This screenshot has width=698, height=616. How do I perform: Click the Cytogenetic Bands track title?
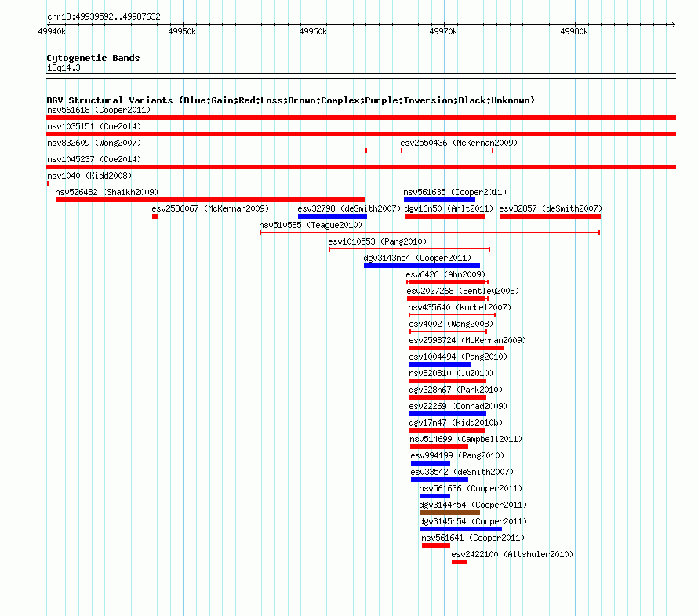coord(93,58)
